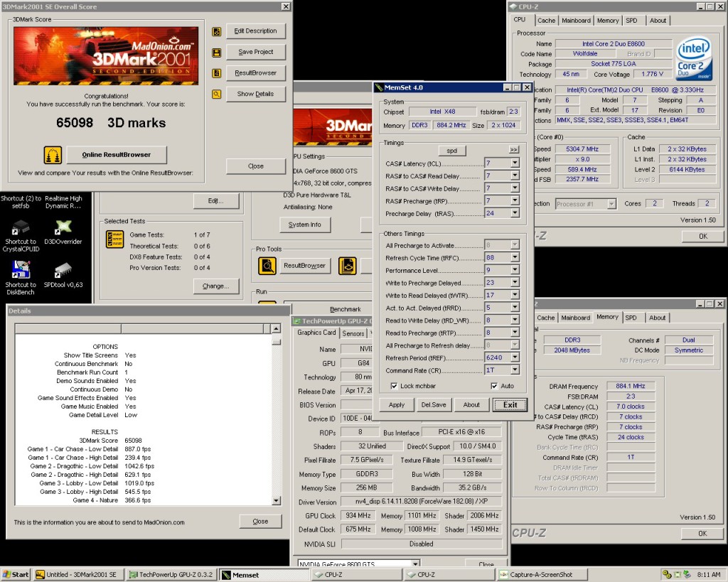The width and height of the screenshot is (728, 582).
Task: Click the >> expand button in MemSet
Action: 513,150
